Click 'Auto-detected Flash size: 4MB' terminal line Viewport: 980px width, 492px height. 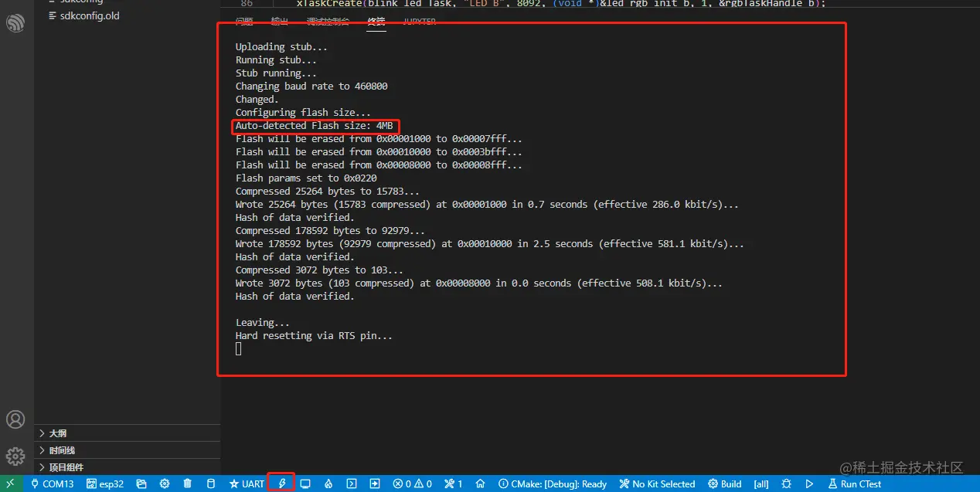click(315, 126)
